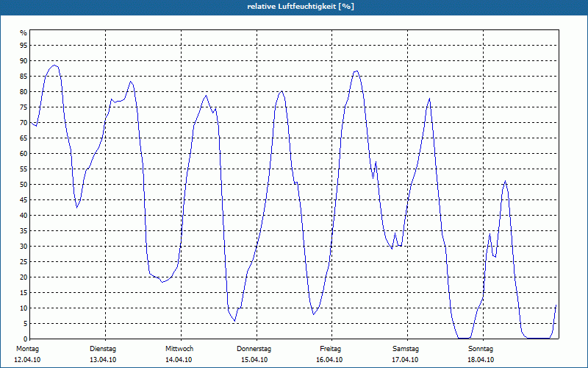Click the '55' y-axis value
The height and width of the screenshot is (368, 588).
click(x=24, y=169)
